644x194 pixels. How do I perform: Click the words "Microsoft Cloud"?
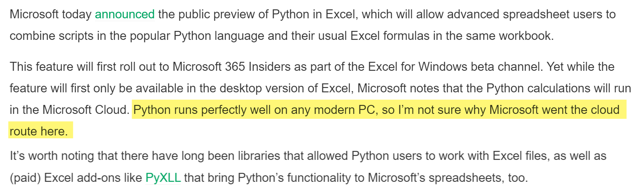tap(86, 110)
